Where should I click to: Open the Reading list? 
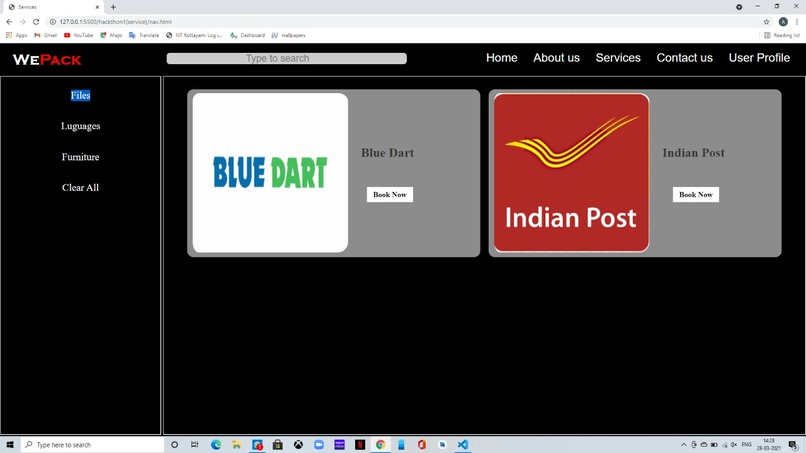click(x=782, y=35)
